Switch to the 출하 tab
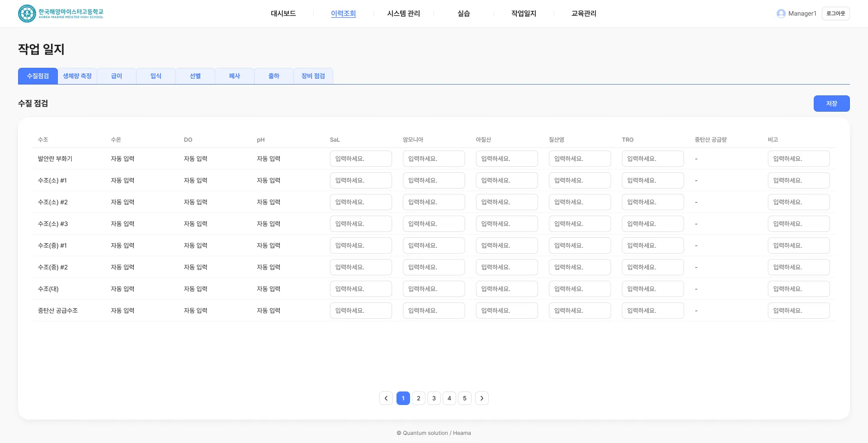 [x=274, y=76]
